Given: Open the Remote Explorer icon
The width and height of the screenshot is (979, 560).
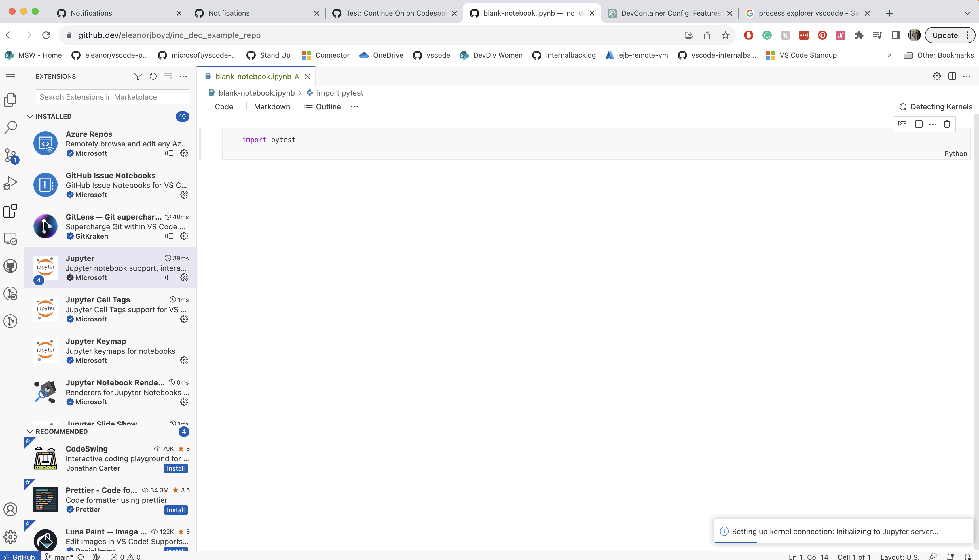Looking at the screenshot, I should (x=10, y=239).
